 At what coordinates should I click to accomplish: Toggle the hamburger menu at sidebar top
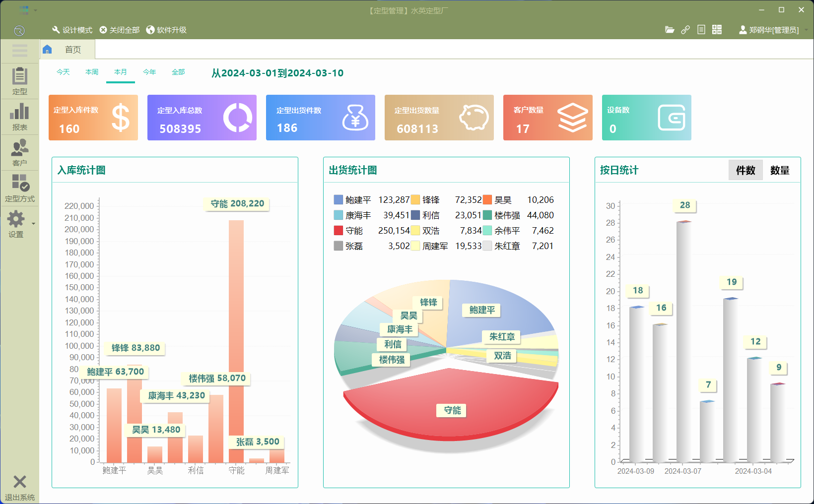(19, 50)
